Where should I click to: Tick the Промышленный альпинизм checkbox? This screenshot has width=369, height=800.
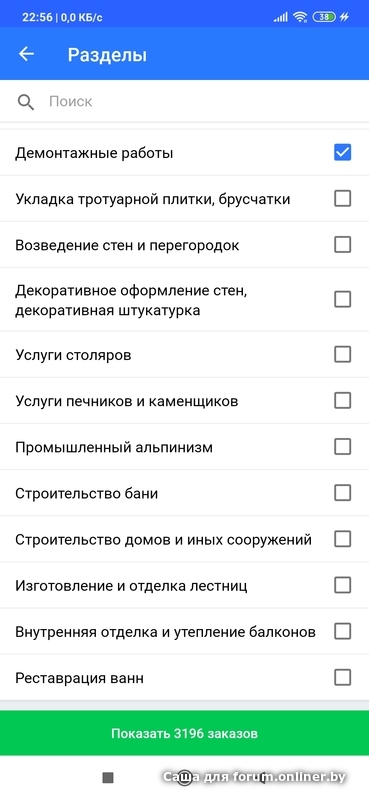[x=342, y=447]
